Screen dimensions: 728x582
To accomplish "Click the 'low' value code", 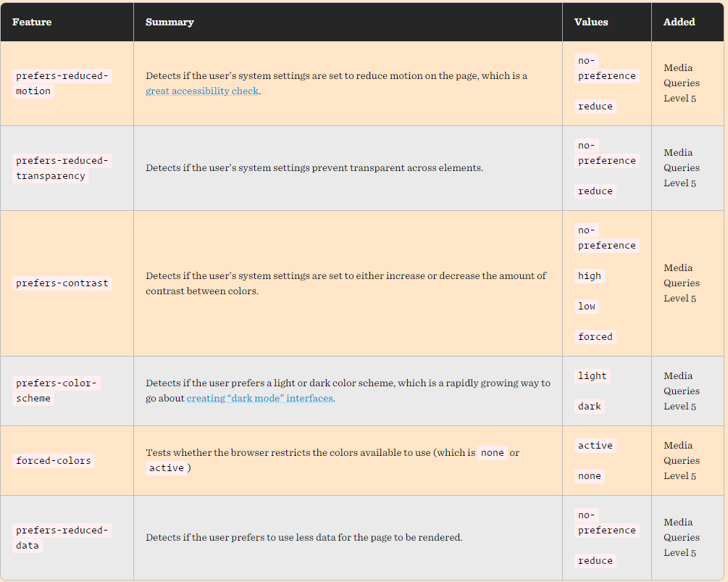I will [x=587, y=307].
